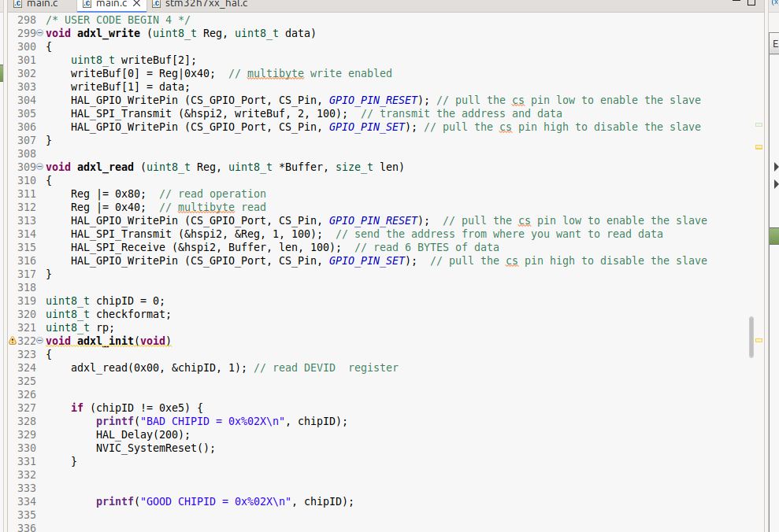Place cursor on adxl_write function name
779x532 pixels.
pos(109,33)
